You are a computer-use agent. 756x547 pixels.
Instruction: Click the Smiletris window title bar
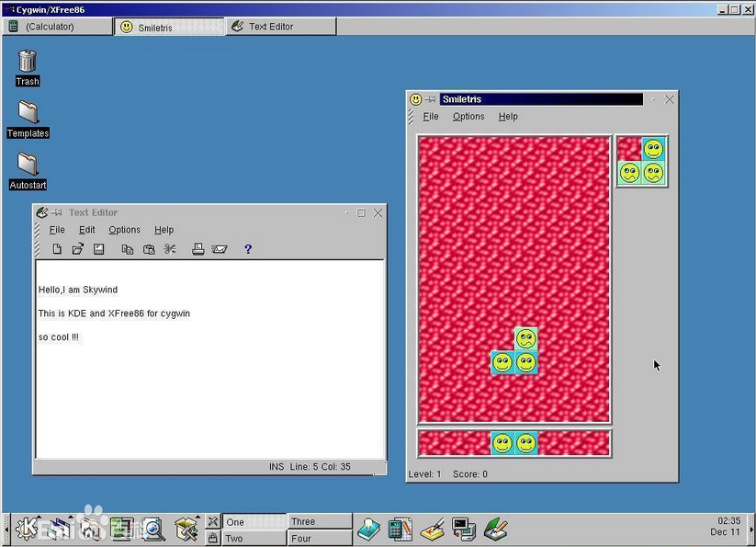(541, 99)
